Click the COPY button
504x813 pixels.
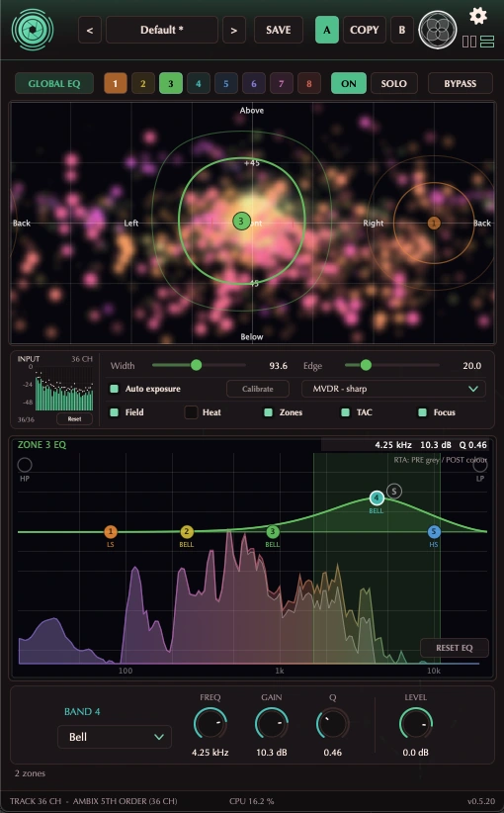364,30
